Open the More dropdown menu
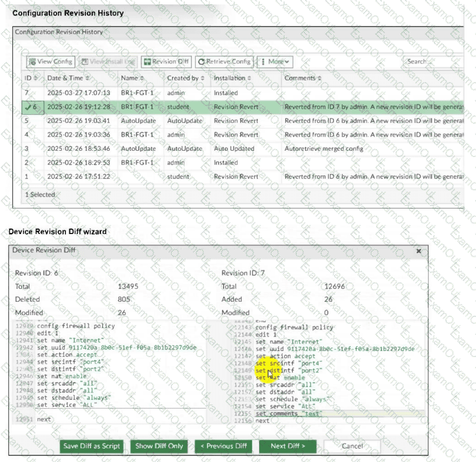The width and height of the screenshot is (476, 462). pyautogui.click(x=276, y=62)
